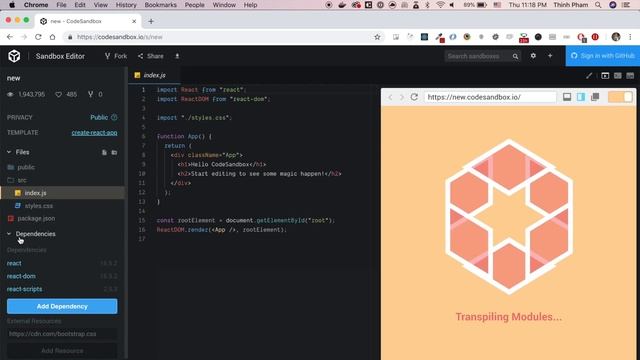Viewport: 640px width, 360px height.
Task: Open preview in a new window icon
Action: [x=595, y=97]
